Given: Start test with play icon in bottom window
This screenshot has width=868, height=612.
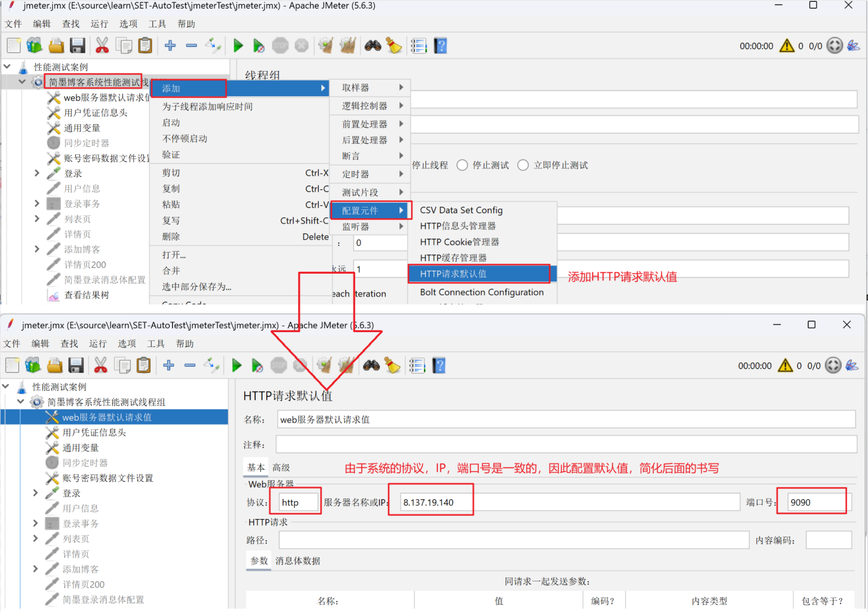Looking at the screenshot, I should pyautogui.click(x=237, y=365).
